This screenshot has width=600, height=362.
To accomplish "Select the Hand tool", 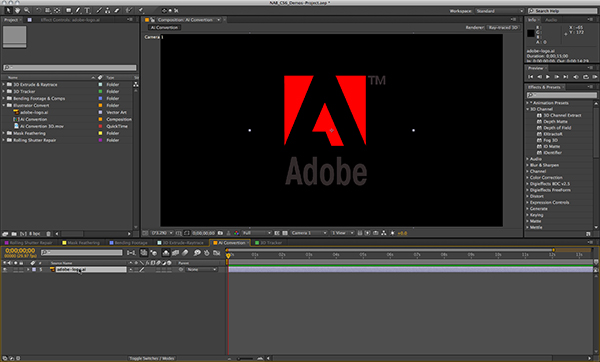I will pos(18,11).
